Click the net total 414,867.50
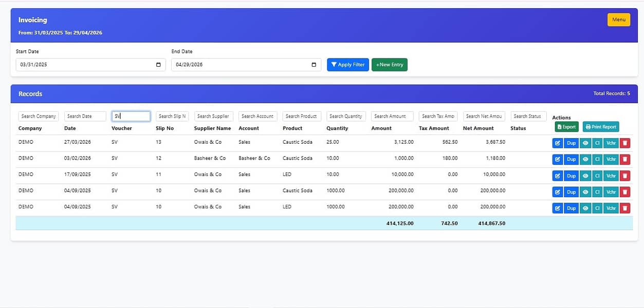644x308 pixels. pyautogui.click(x=491, y=223)
